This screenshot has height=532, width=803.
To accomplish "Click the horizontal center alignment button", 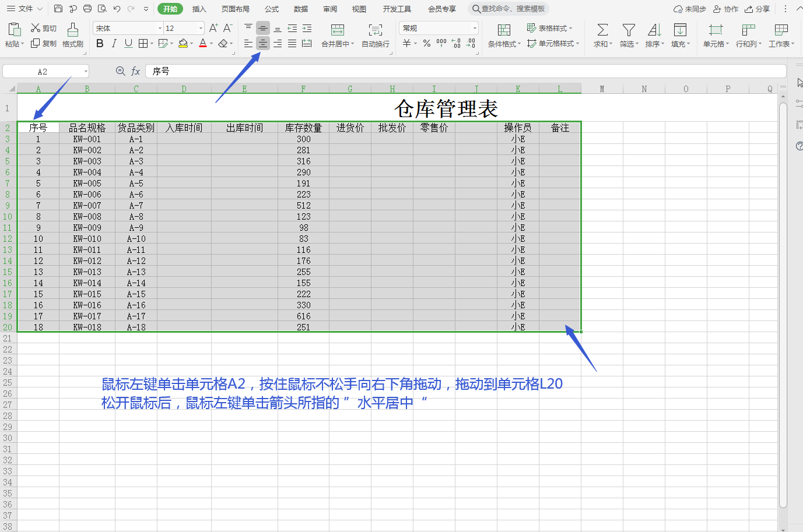I will tap(263, 44).
